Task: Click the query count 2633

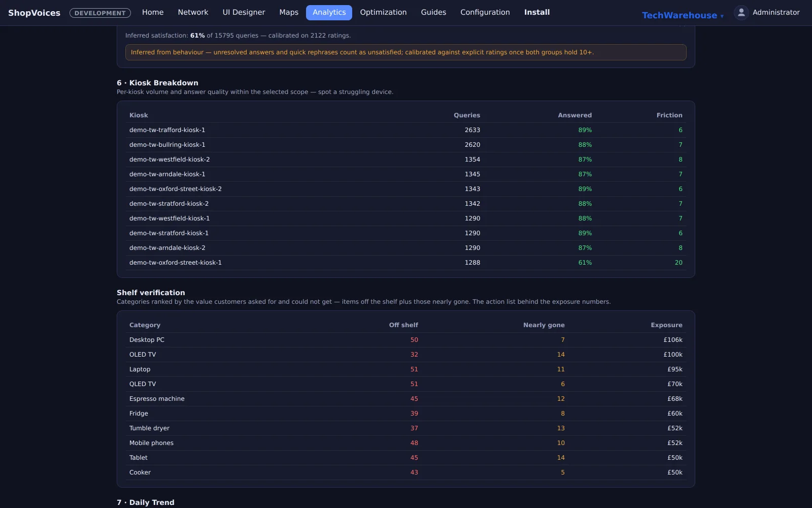Action: coord(472,130)
